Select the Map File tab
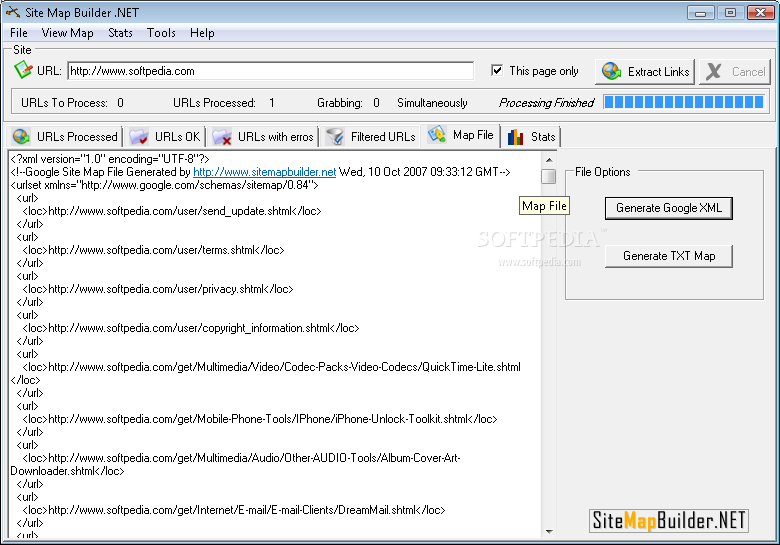Screen dimensions: 780x545 461,135
